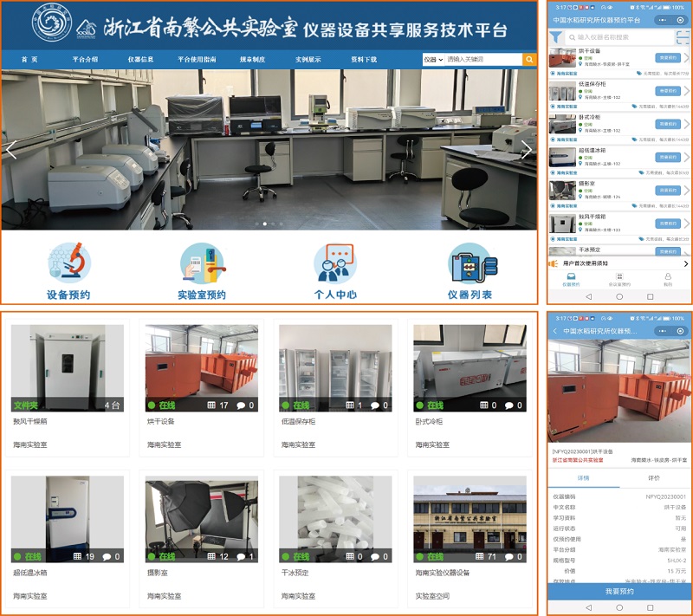
Task: Click the comment bubble on the 卧式冷柜 card
Action: (509, 405)
